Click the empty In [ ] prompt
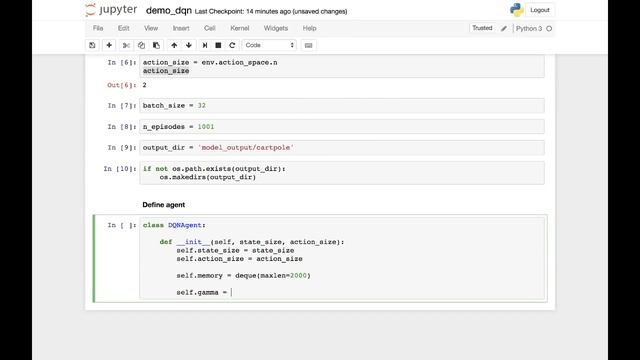Viewport: 640px width, 360px height. click(x=122, y=225)
